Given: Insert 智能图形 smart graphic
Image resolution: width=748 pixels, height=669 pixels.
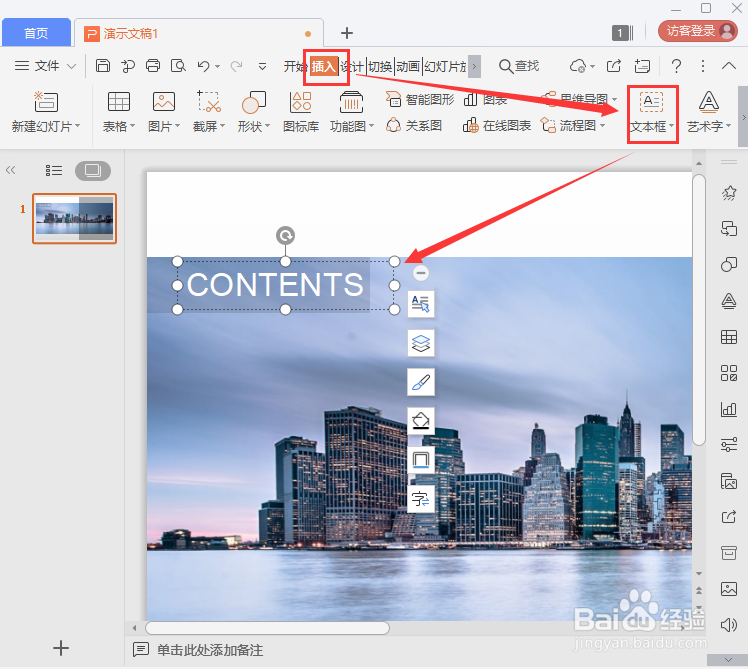Looking at the screenshot, I should coord(419,99).
